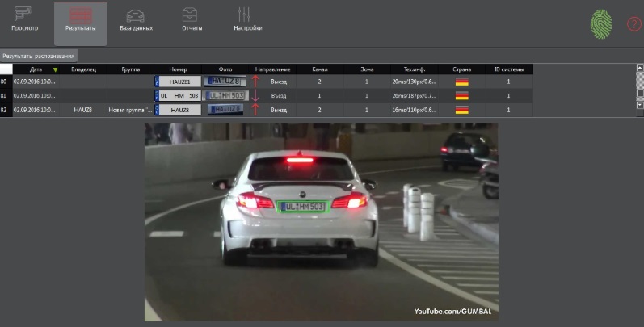644x327 pixels.
Task: Open the Отчеты reports section
Action: [x=192, y=19]
